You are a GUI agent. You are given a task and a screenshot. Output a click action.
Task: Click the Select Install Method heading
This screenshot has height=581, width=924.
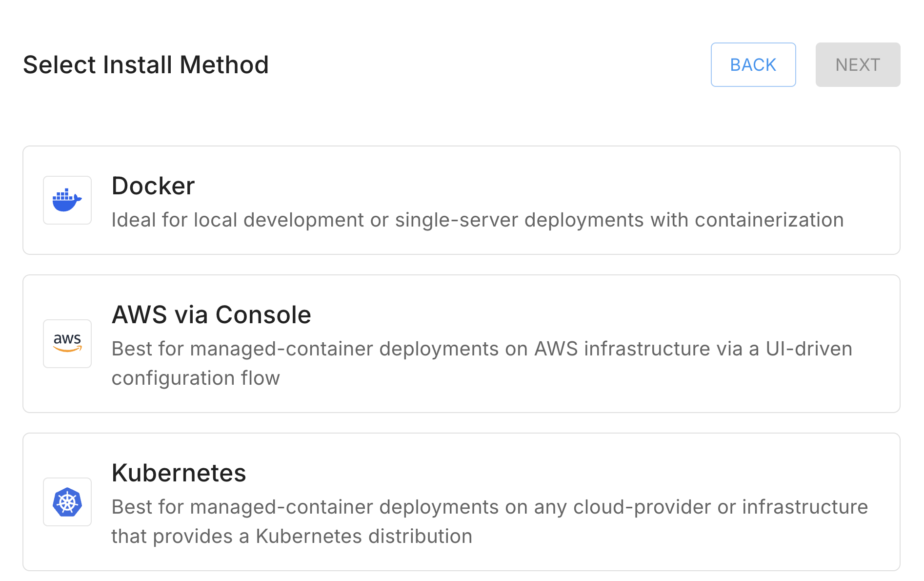click(146, 65)
